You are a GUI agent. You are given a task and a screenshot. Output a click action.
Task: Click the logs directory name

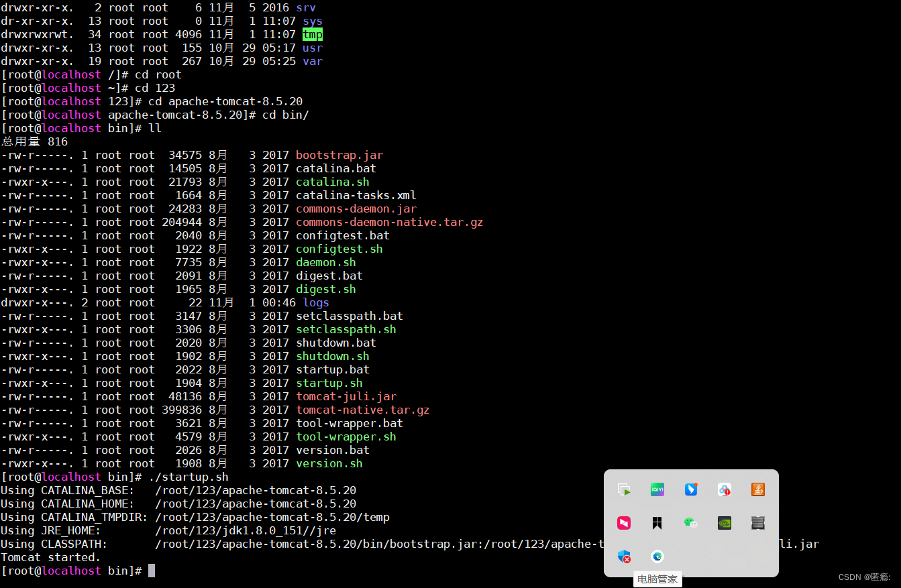point(316,302)
